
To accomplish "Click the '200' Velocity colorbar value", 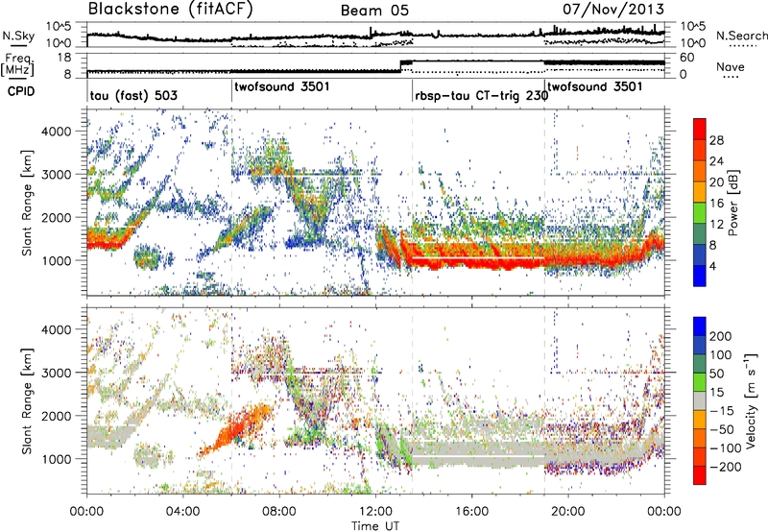I will [x=721, y=336].
